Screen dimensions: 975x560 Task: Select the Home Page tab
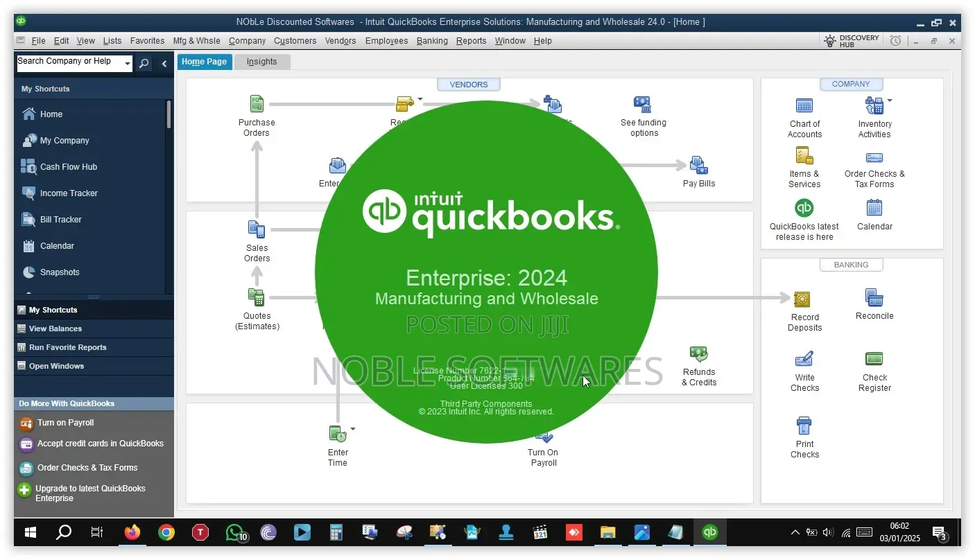coord(205,62)
